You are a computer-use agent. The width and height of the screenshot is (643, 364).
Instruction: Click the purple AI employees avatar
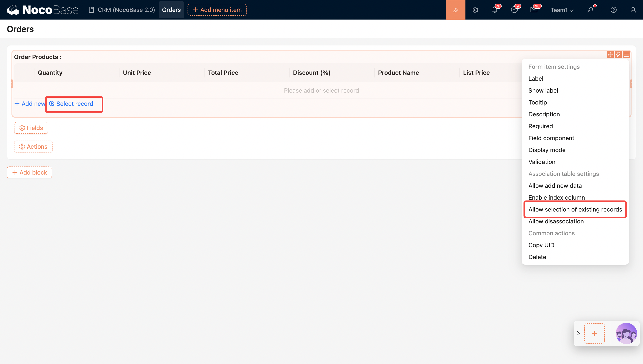coord(626,333)
